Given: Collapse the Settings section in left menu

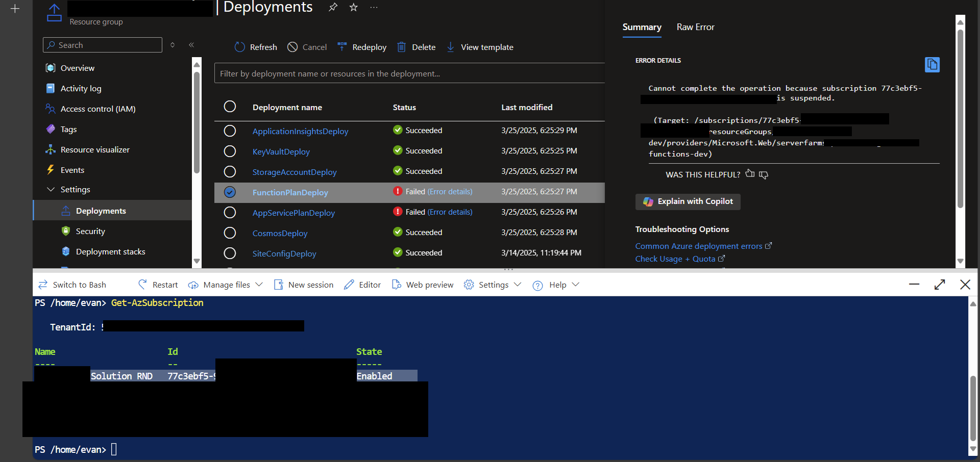Looking at the screenshot, I should point(51,189).
